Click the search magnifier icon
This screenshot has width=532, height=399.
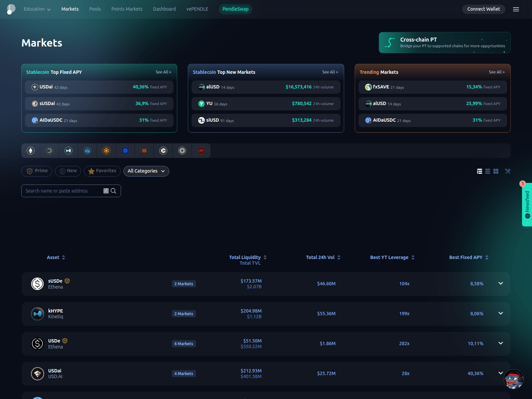click(113, 191)
